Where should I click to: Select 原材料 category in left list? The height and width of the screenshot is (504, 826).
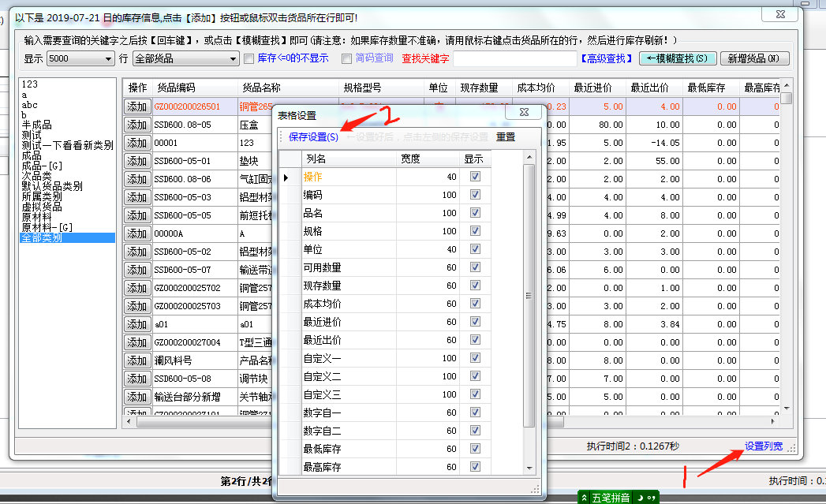(37, 217)
